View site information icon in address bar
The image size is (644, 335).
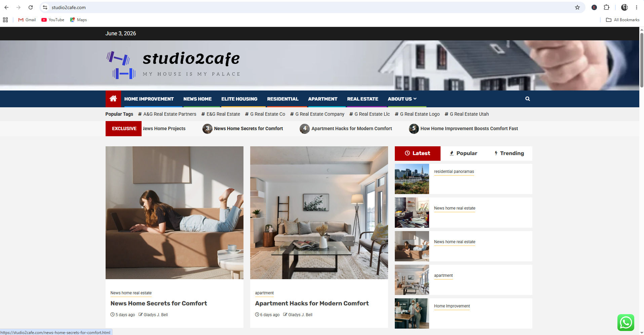[x=45, y=7]
